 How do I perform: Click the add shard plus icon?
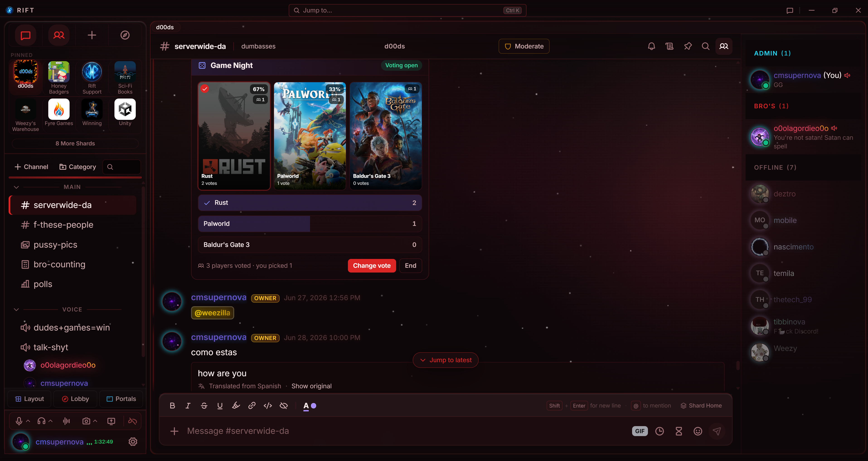tap(92, 35)
